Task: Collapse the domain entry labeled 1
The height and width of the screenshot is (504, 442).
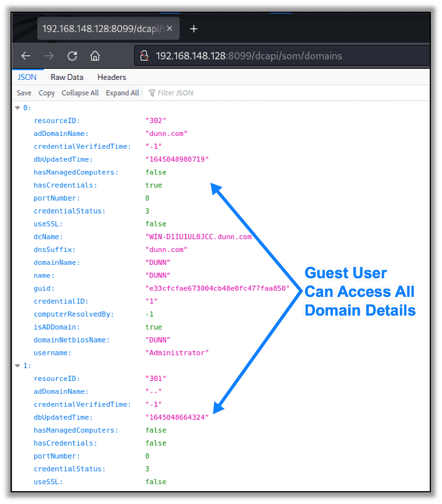Action: tap(18, 365)
